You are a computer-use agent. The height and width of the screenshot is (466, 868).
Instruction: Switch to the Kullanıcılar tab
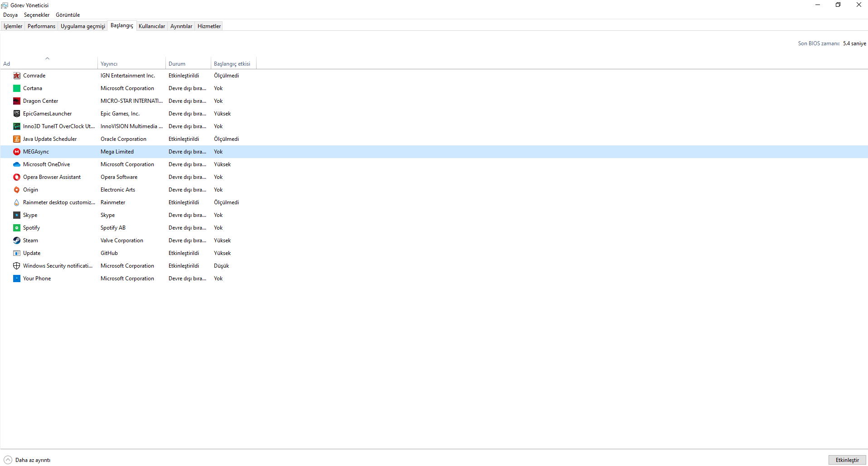click(152, 26)
